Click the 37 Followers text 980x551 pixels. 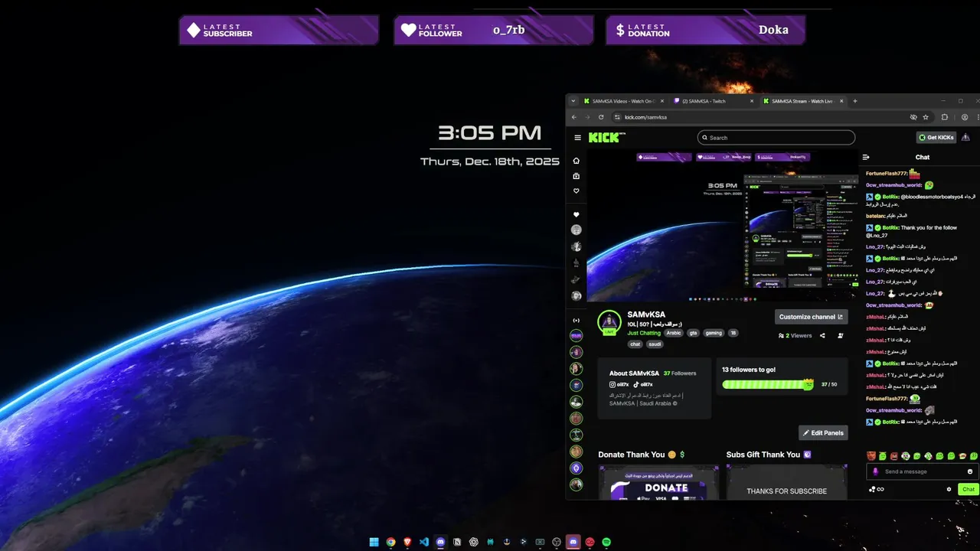[680, 373]
